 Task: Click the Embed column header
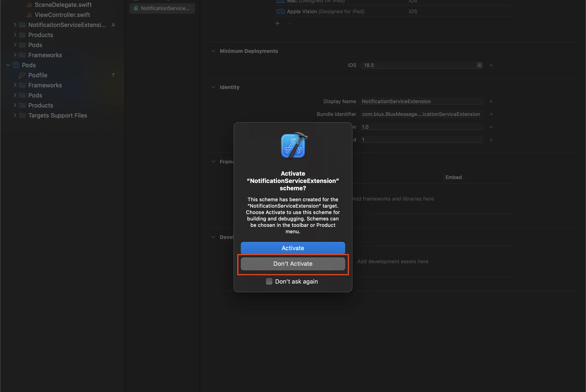(453, 177)
